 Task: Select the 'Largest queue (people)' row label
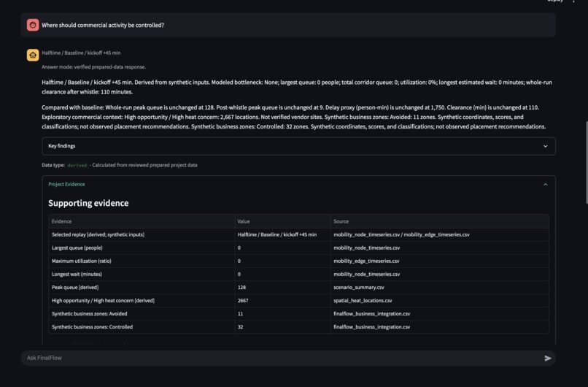(x=77, y=248)
